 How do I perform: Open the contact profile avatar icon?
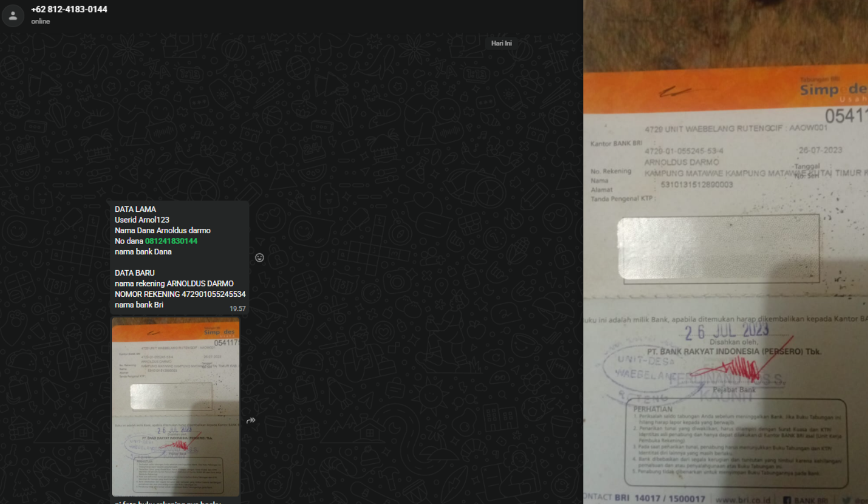(13, 16)
